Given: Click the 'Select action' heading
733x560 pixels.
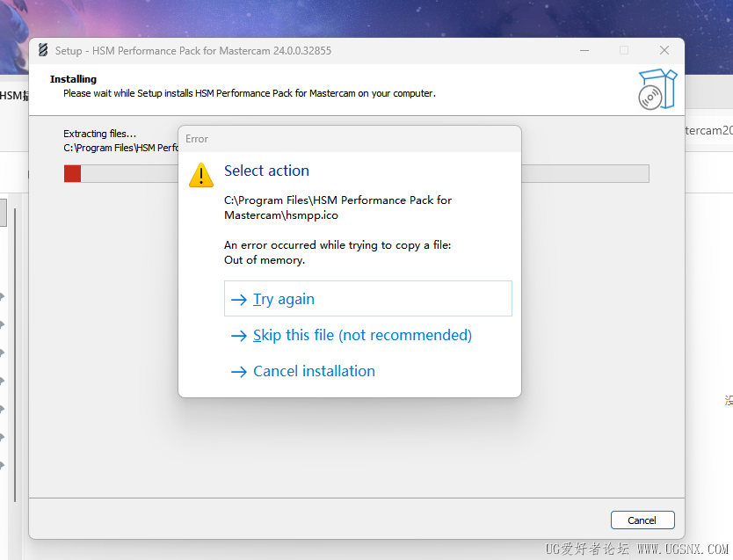Looking at the screenshot, I should click(x=266, y=171).
